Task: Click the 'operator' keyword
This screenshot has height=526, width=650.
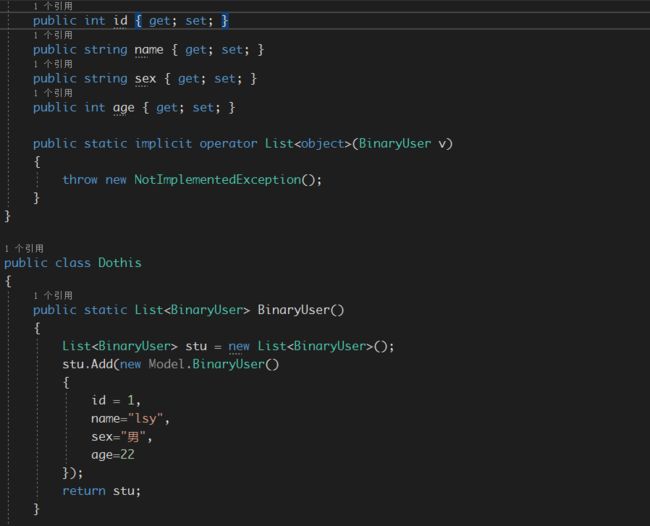Action: point(228,144)
